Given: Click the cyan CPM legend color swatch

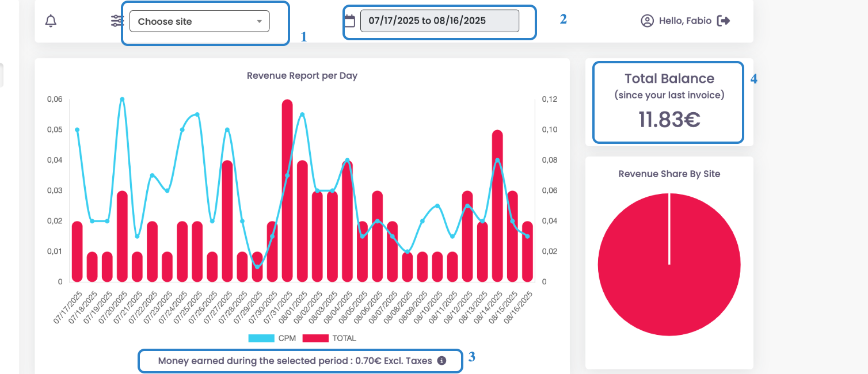Looking at the screenshot, I should (261, 338).
